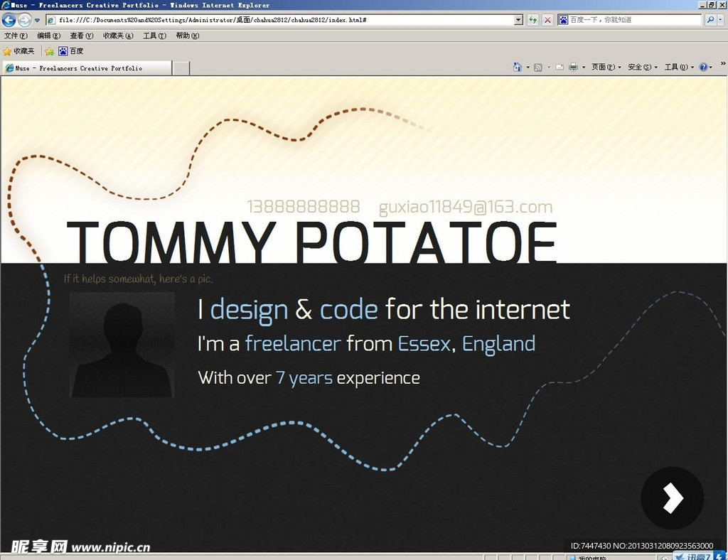Open the 工具(T) menu

coord(154,36)
